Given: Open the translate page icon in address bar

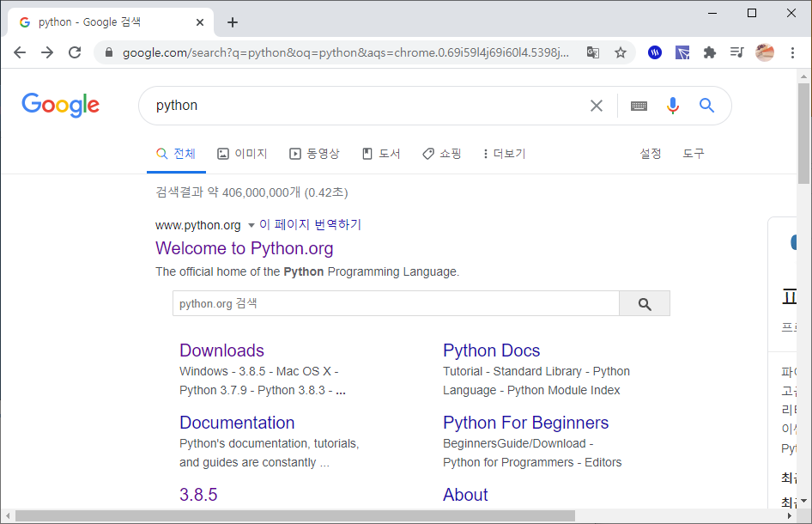Looking at the screenshot, I should pyautogui.click(x=593, y=52).
